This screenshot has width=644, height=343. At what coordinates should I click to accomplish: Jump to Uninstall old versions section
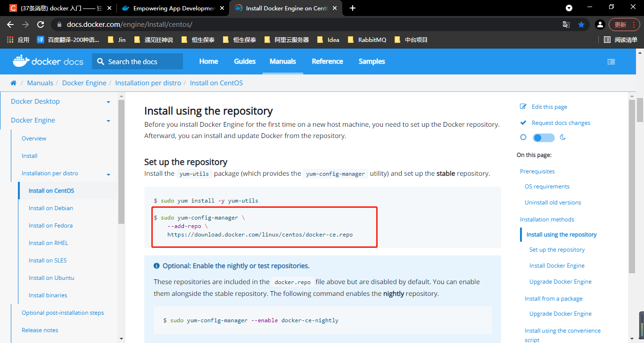(x=553, y=203)
